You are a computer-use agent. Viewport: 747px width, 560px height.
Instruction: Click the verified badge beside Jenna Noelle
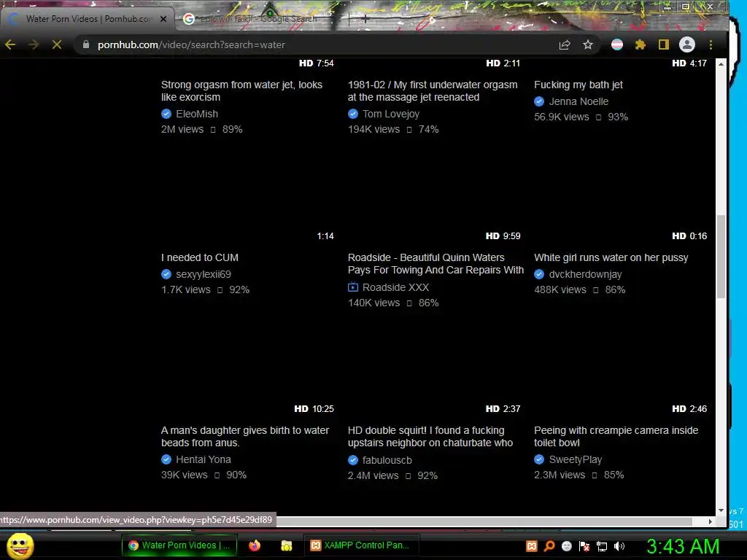pos(539,101)
